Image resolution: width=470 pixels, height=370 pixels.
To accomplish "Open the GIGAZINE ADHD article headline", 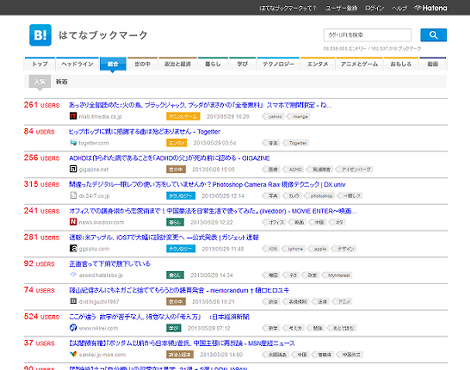I will click(x=169, y=158).
